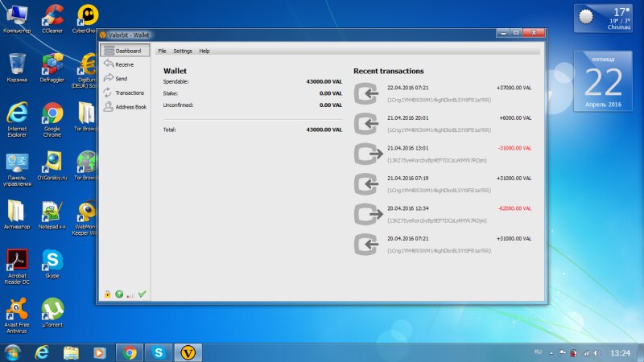Click the network connection bars indicator
Screen dimensions: 644x362
click(130, 295)
